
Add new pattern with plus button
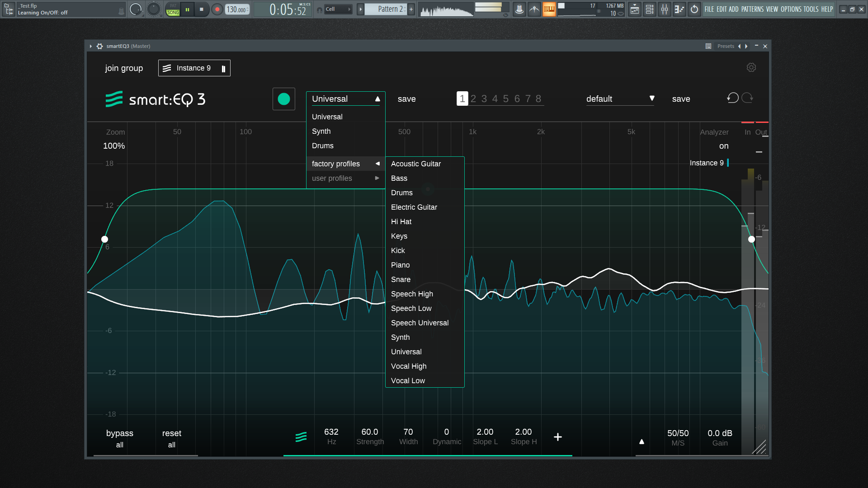411,9
